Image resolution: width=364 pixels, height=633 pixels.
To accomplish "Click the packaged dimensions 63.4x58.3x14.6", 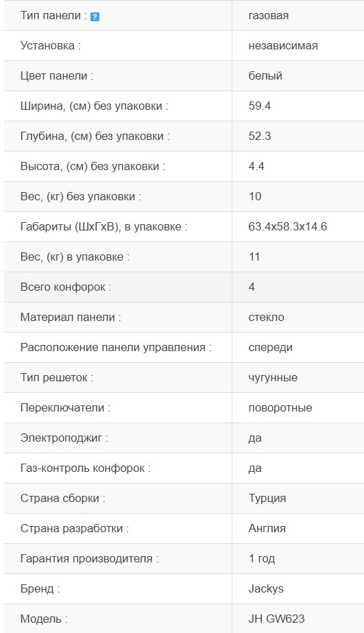I will (287, 226).
